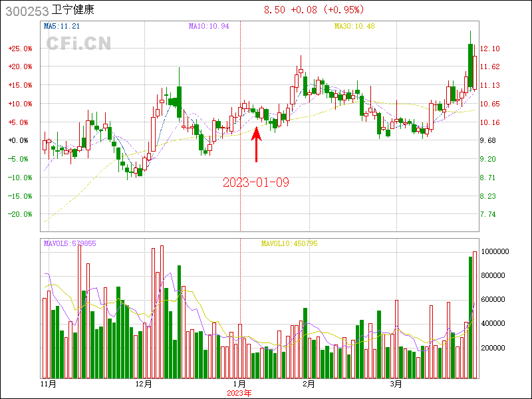Click the stock name 卫宁健康

74,11
